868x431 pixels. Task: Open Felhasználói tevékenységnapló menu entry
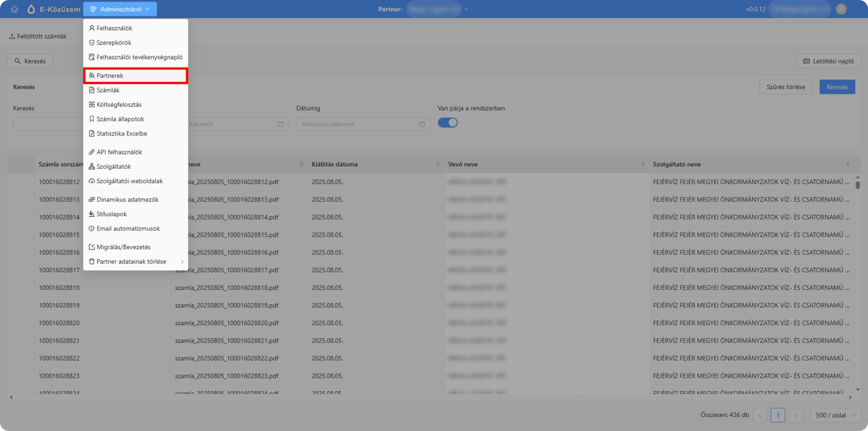(135, 57)
